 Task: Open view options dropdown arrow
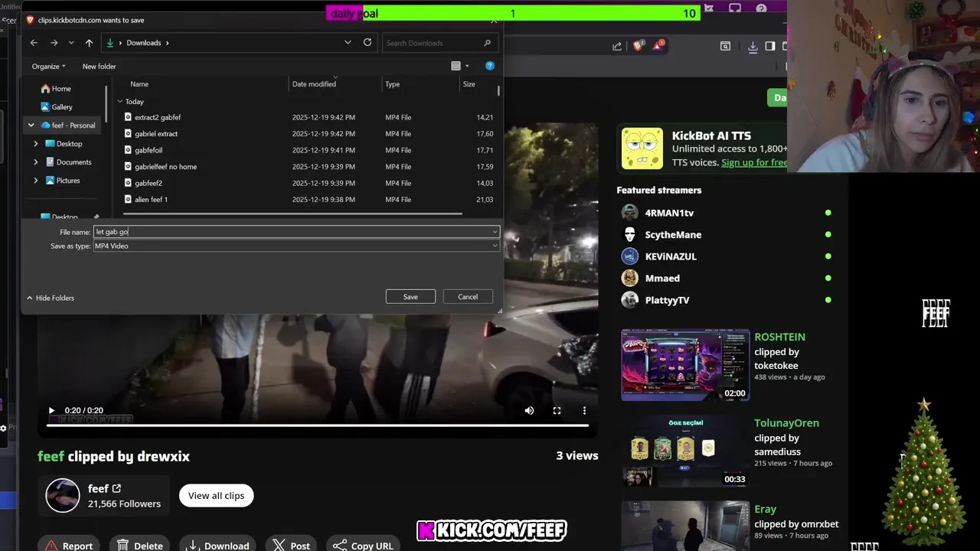click(467, 66)
